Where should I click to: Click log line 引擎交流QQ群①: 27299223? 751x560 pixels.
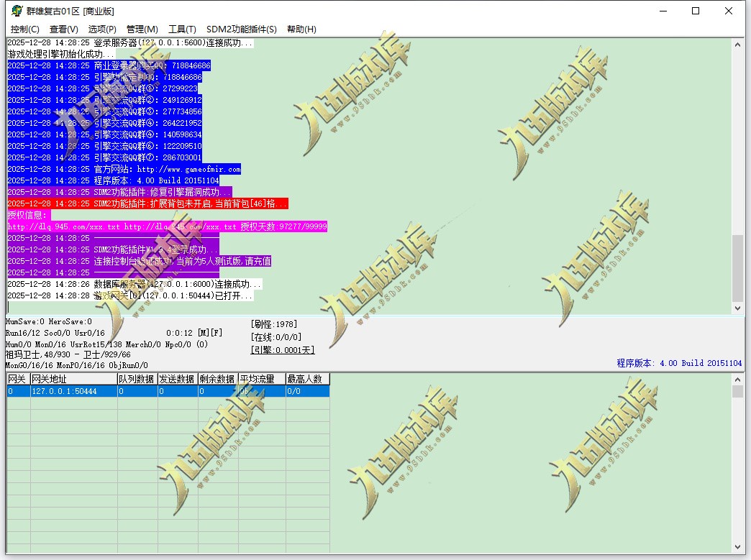[x=102, y=88]
